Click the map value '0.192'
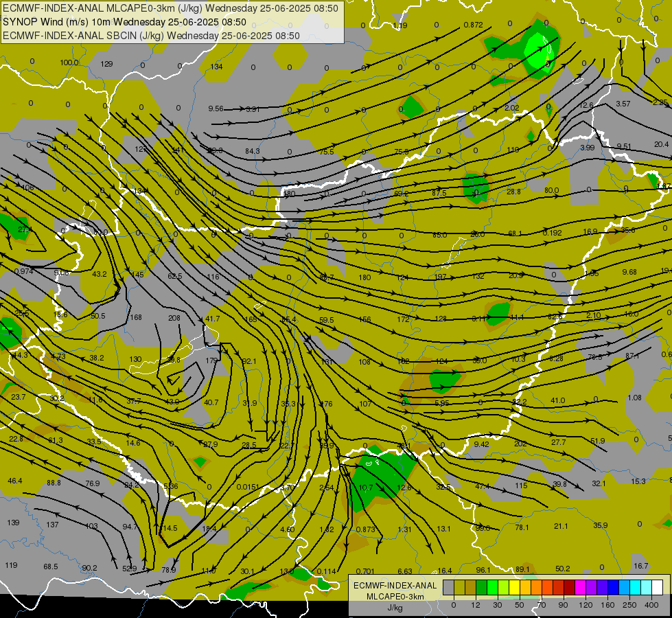Image resolution: width=672 pixels, height=618 pixels. (x=552, y=233)
